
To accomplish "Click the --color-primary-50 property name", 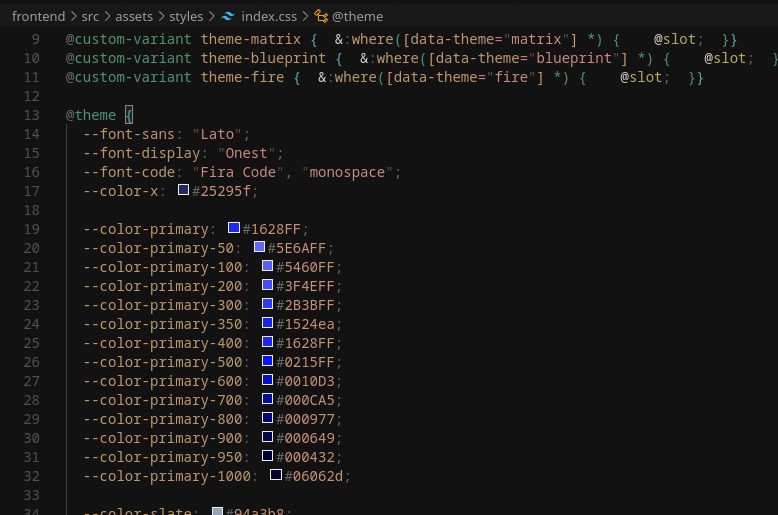I will [158, 248].
